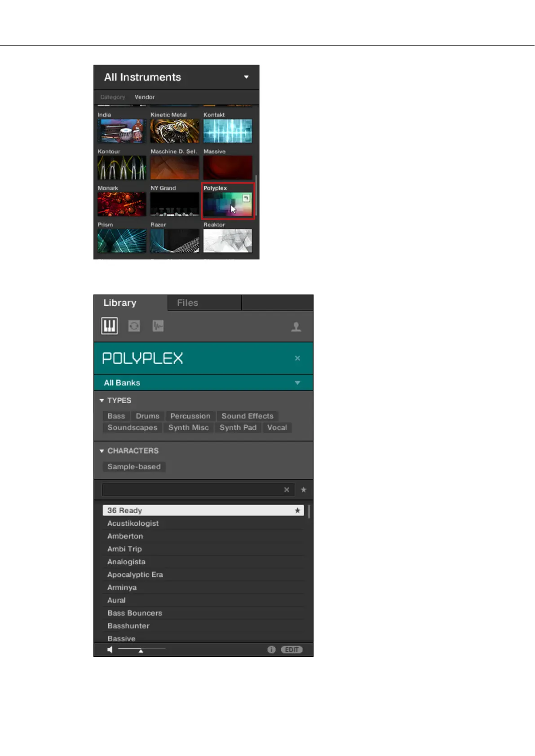The image size is (535, 756).
Task: Select the Loops content type icon
Action: (x=134, y=326)
